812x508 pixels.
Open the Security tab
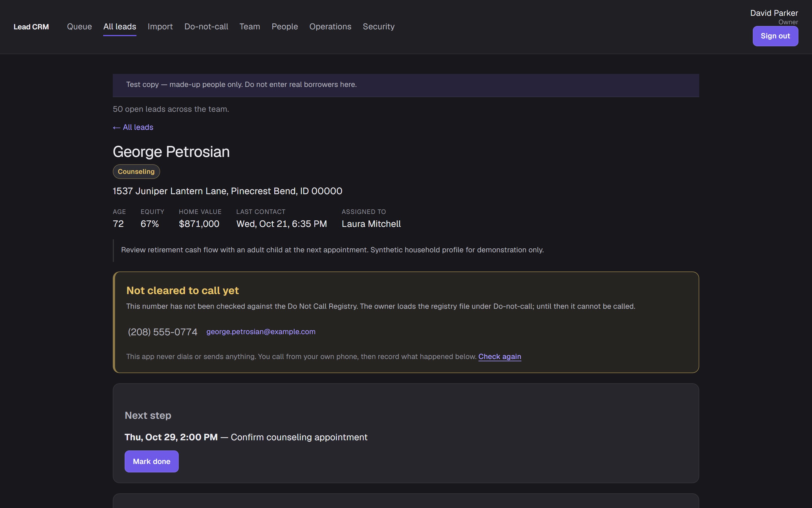click(378, 27)
